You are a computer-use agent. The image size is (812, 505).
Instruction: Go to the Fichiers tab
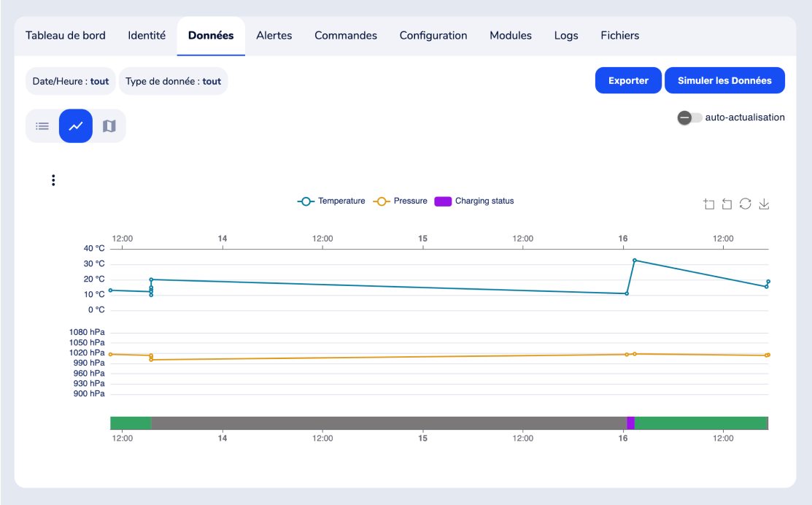(x=619, y=36)
